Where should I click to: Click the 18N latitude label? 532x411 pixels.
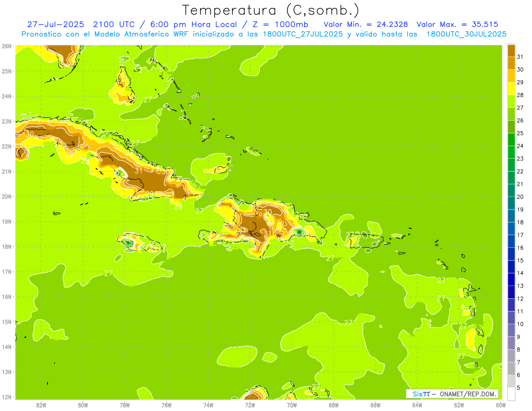6,247
